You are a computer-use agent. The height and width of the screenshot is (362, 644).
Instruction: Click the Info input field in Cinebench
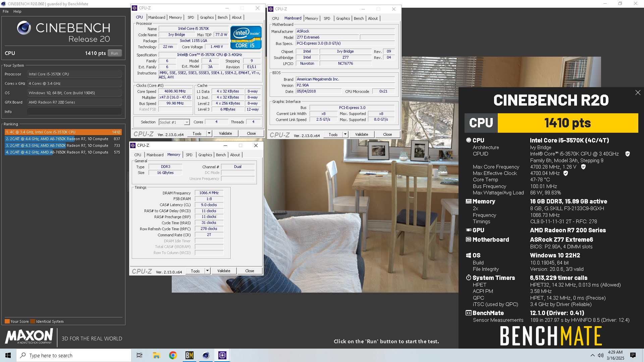point(74,112)
